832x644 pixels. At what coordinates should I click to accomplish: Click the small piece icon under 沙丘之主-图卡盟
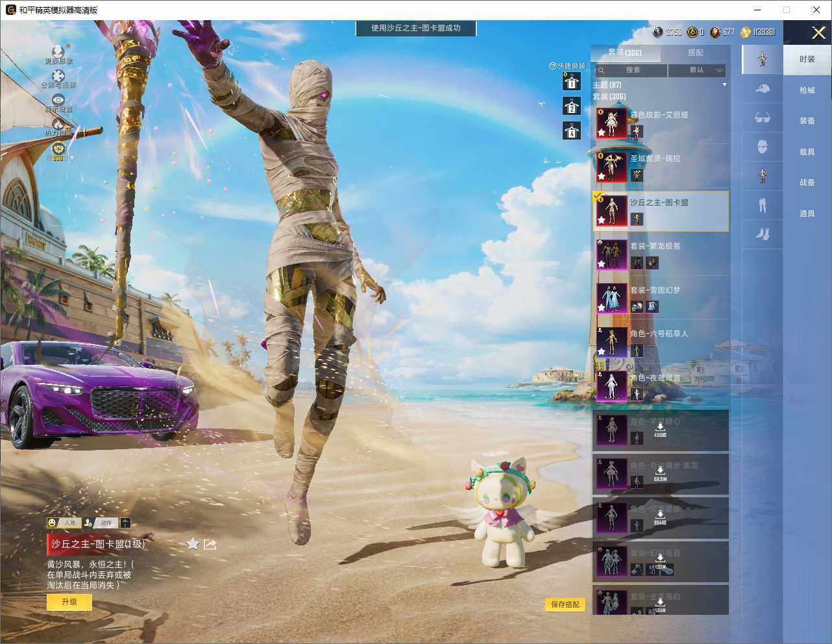637,219
